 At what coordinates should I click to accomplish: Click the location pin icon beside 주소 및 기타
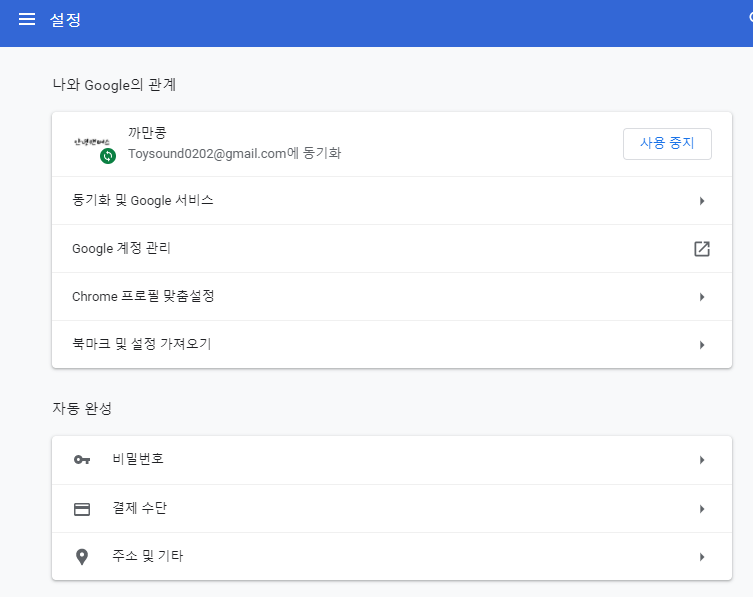pyautogui.click(x=82, y=557)
